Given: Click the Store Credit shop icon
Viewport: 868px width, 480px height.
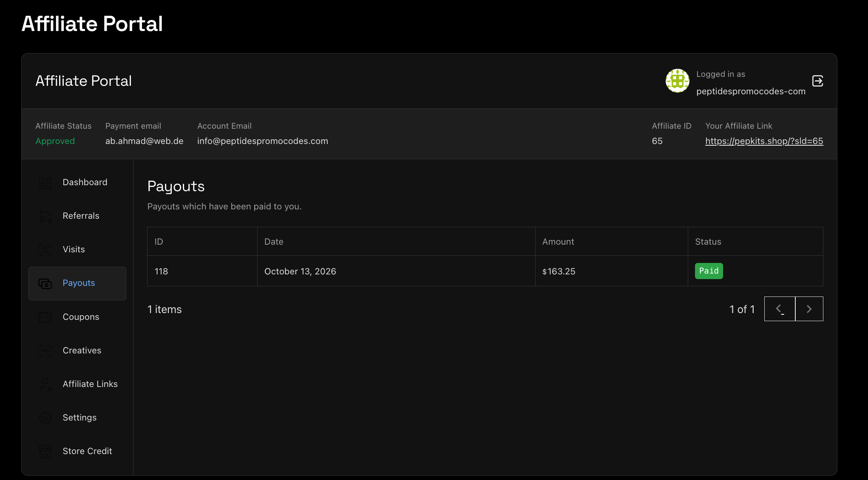Looking at the screenshot, I should click(45, 451).
